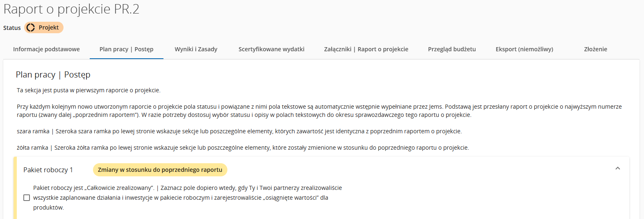Go to the Scertyfikowane wydatki tab

[271, 49]
